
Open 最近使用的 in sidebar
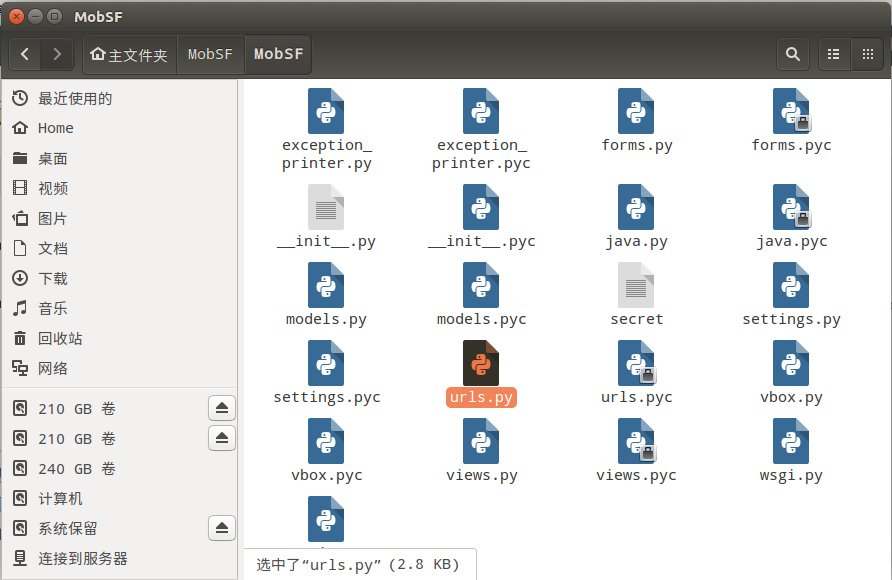pyautogui.click(x=119, y=98)
